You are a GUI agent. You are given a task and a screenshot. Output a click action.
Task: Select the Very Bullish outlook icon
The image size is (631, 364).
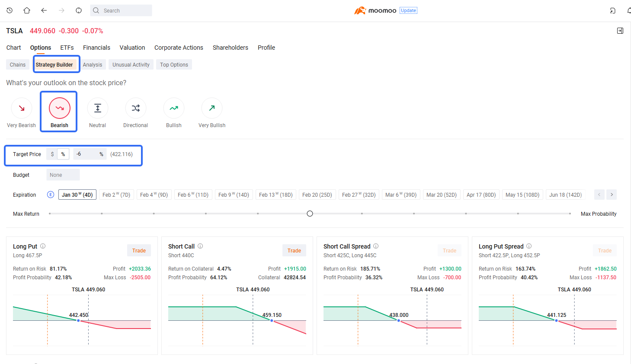pyautogui.click(x=212, y=108)
